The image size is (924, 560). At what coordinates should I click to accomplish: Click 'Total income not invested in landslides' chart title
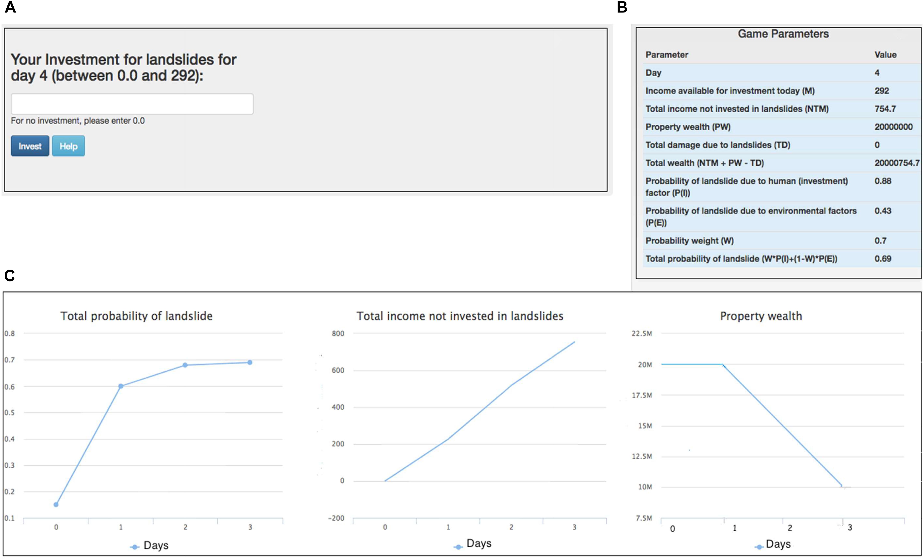460,316
